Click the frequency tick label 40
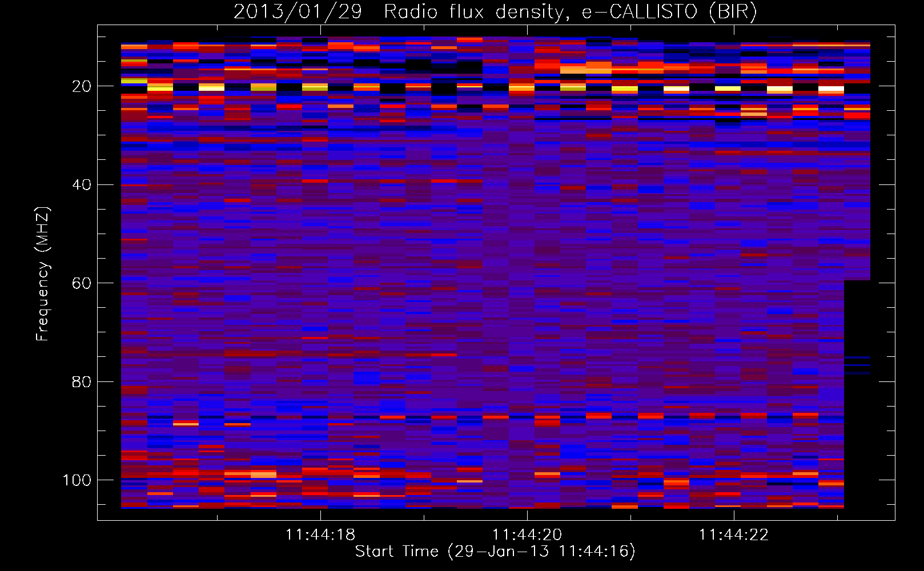 tap(82, 185)
